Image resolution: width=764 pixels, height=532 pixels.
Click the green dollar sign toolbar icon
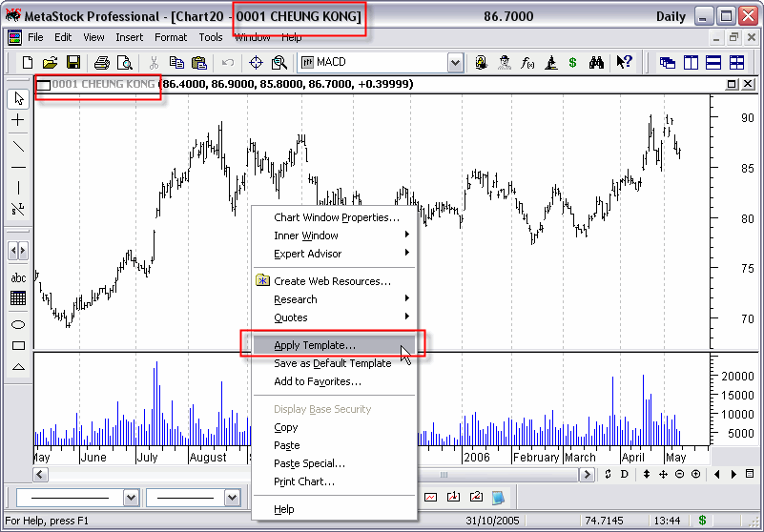(x=572, y=62)
